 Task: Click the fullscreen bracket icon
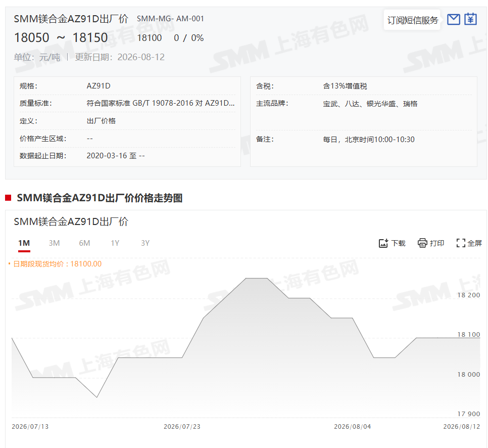pos(461,243)
